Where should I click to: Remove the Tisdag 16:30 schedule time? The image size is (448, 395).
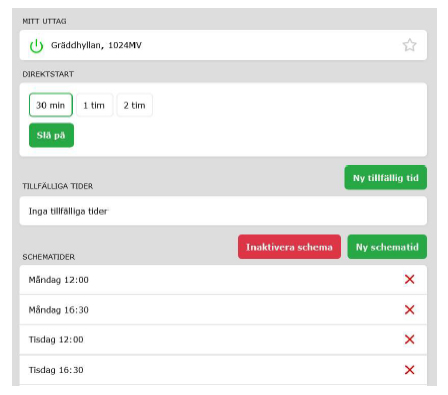tap(409, 370)
